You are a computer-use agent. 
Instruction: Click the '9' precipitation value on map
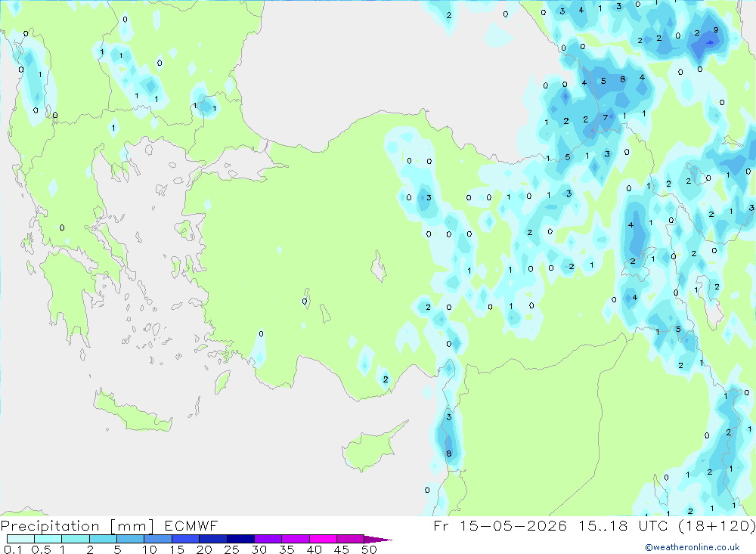(716, 30)
